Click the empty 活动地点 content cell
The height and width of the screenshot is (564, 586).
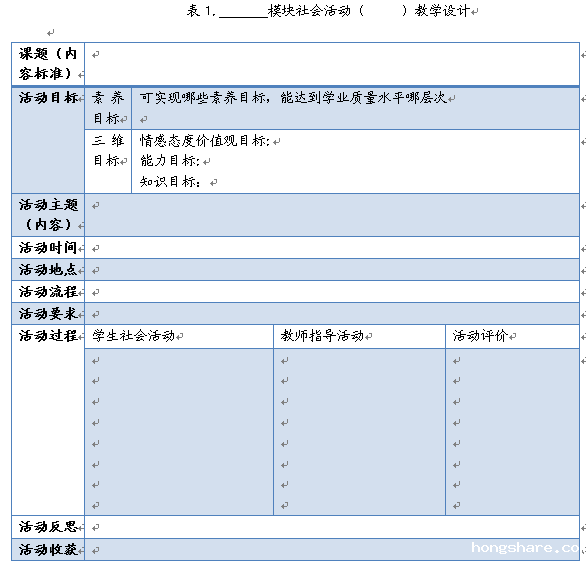click(x=332, y=270)
